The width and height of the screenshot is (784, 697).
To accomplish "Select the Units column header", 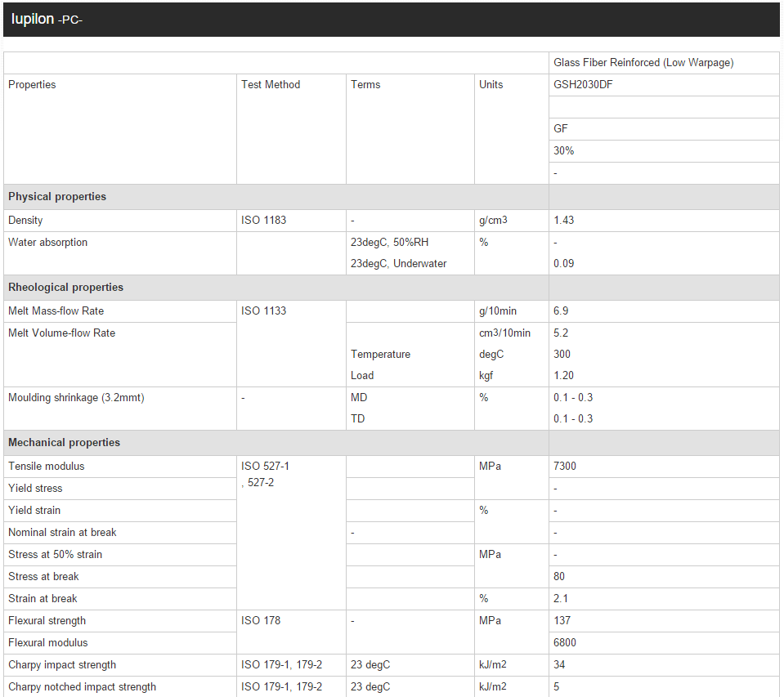I will coord(491,84).
